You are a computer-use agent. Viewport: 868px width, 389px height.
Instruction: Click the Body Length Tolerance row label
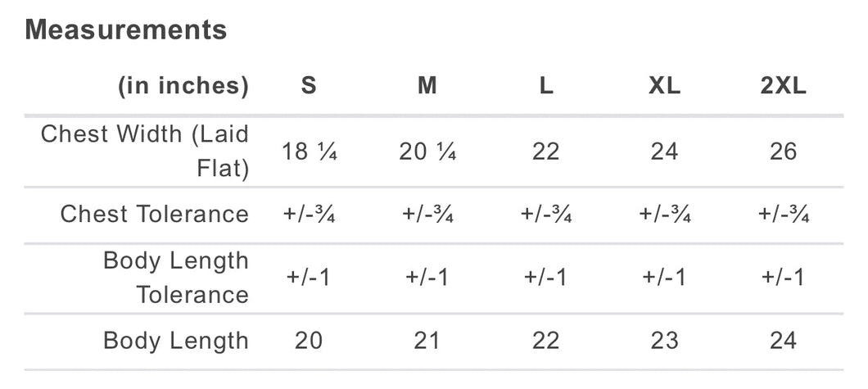175,278
